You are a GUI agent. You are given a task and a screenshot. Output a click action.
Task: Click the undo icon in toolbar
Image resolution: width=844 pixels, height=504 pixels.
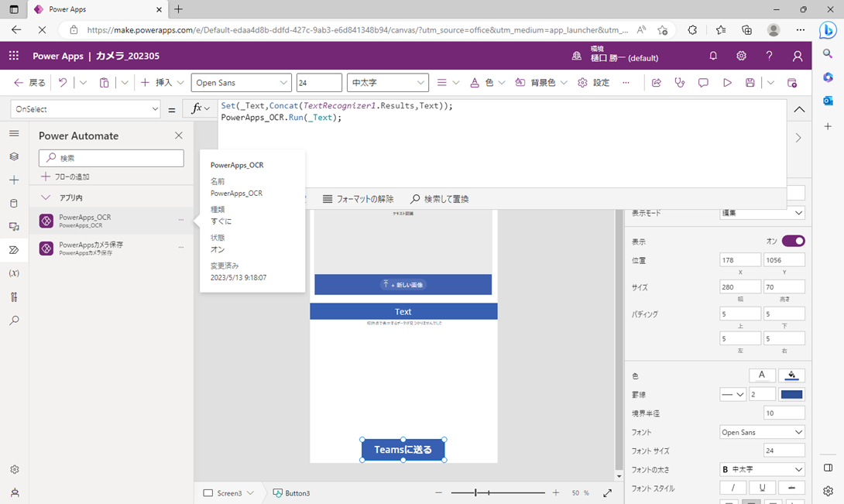tap(63, 82)
